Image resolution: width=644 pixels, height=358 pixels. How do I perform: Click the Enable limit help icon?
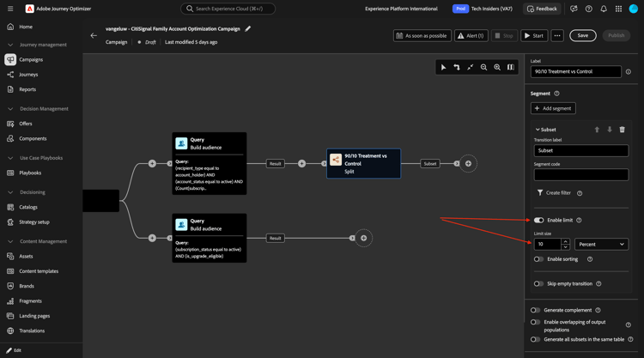(x=579, y=221)
